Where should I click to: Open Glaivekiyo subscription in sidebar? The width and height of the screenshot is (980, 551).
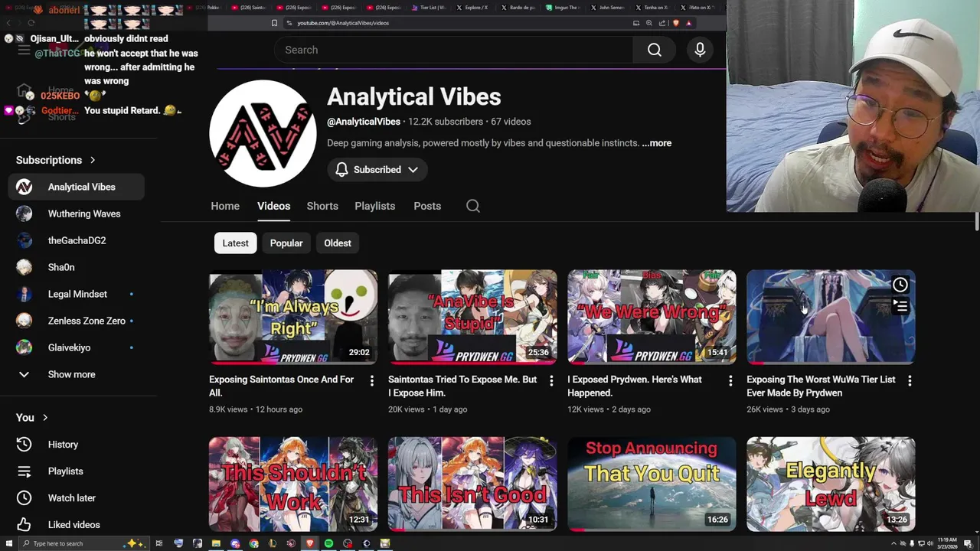(77, 347)
